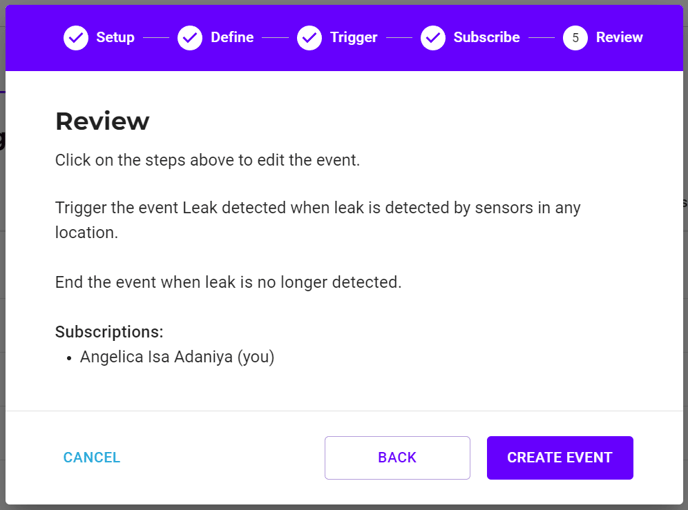688x510 pixels.
Task: Click connector line between Subscribe and Review steps
Action: tap(541, 38)
